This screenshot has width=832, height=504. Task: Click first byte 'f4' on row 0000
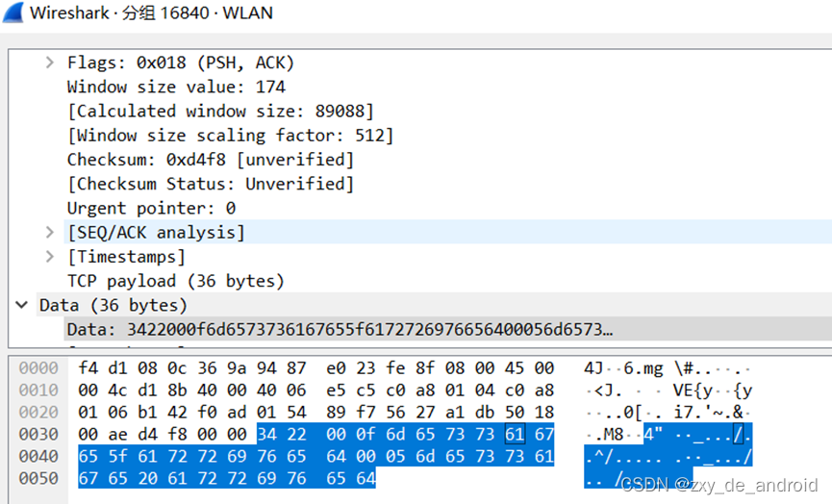pos(88,367)
